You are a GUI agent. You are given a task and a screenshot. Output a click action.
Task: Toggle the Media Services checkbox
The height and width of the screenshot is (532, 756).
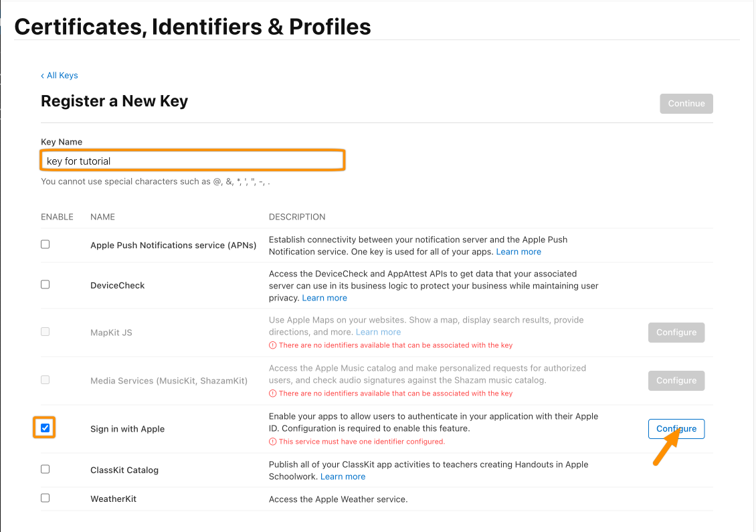click(45, 380)
